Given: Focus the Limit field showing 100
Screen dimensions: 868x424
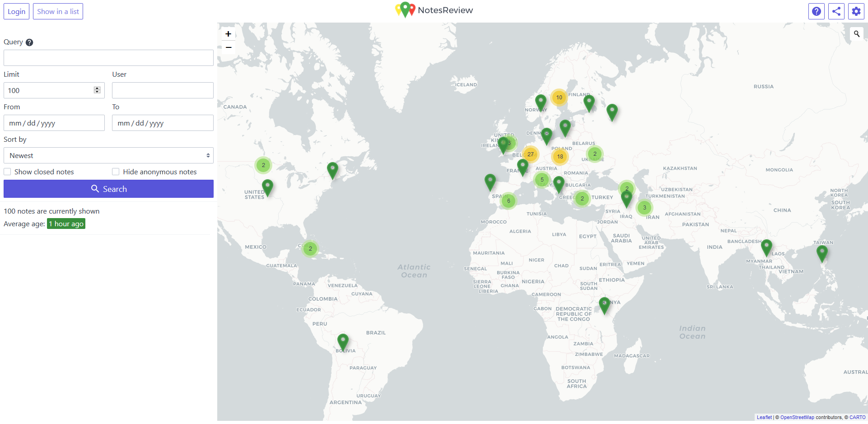Looking at the screenshot, I should point(54,90).
